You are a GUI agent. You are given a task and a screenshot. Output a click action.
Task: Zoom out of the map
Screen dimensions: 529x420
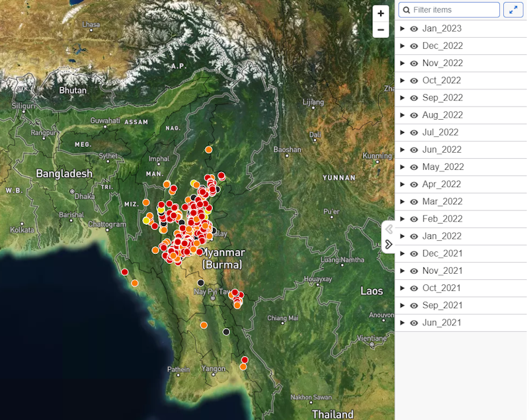[x=381, y=30]
